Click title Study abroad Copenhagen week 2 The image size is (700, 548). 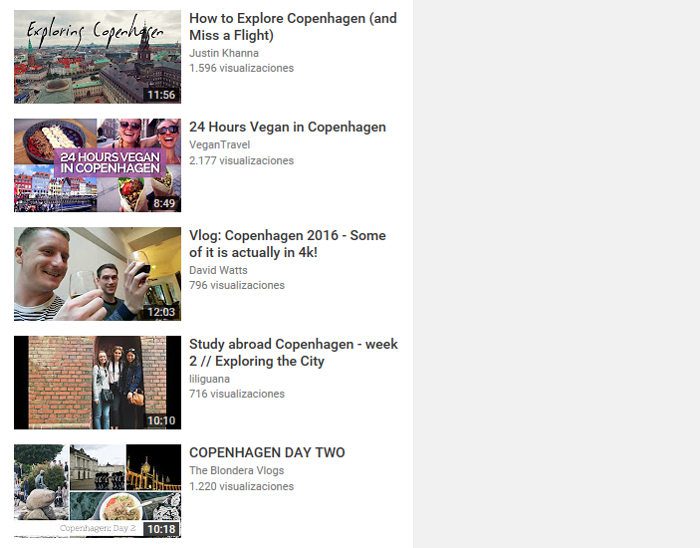click(x=293, y=353)
